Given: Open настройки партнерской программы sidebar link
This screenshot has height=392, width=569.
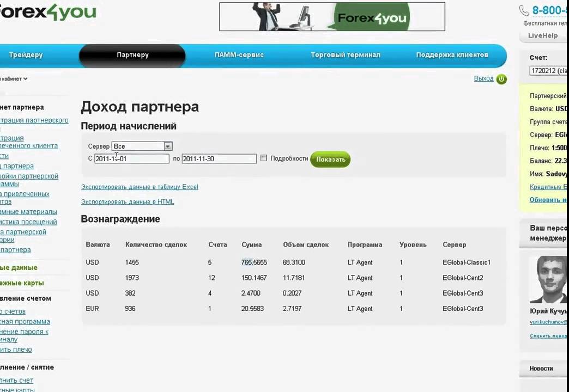Looking at the screenshot, I should point(29,180).
